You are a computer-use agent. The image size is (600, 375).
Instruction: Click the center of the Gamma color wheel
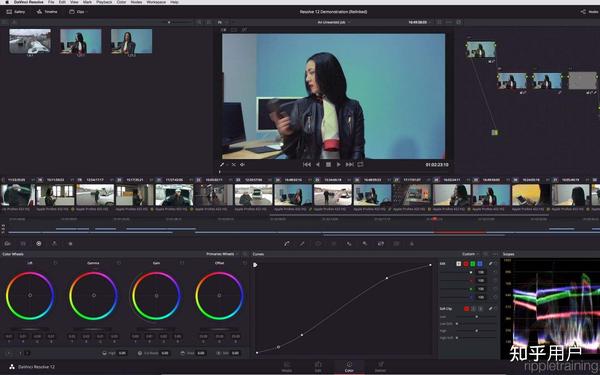click(x=93, y=295)
